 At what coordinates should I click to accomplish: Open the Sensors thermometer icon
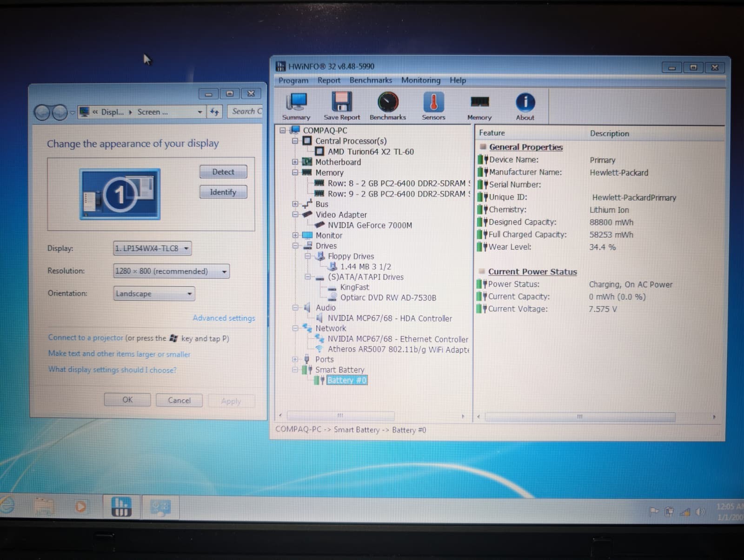click(x=433, y=107)
